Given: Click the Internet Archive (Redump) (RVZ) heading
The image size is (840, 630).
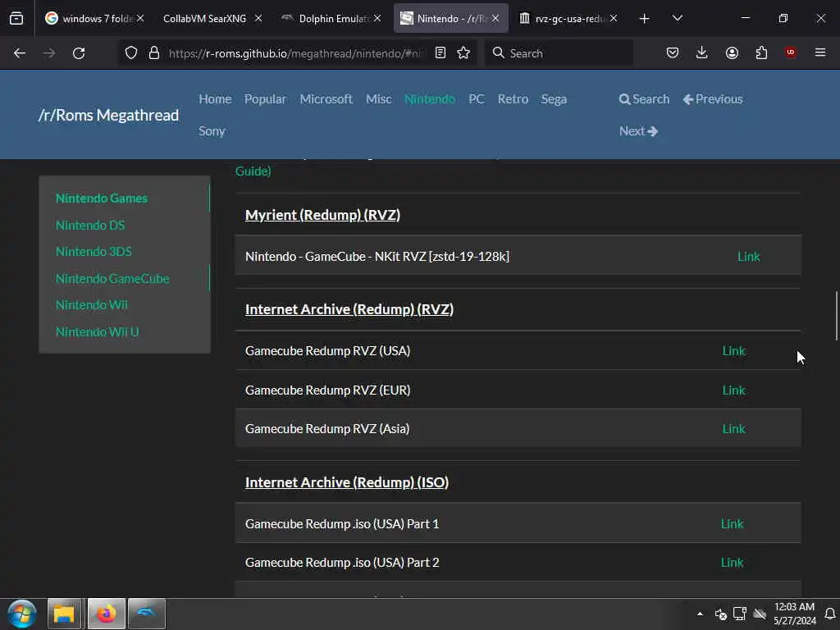Looking at the screenshot, I should (x=349, y=309).
